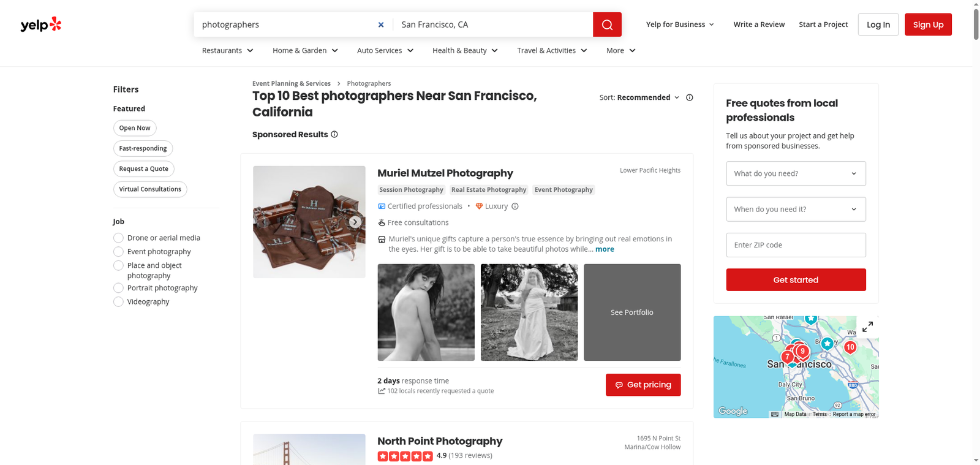Click Report a map error link

[854, 414]
